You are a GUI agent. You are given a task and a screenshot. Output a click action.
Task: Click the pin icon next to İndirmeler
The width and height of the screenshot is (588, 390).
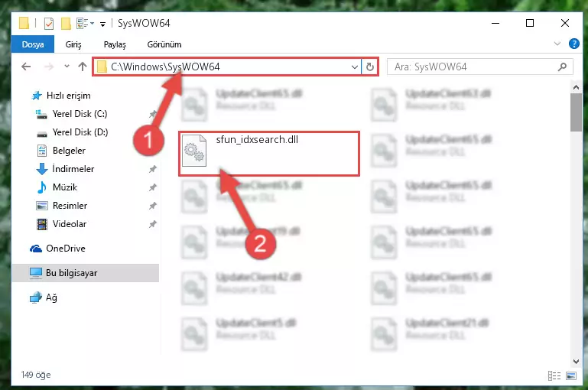[152, 169]
